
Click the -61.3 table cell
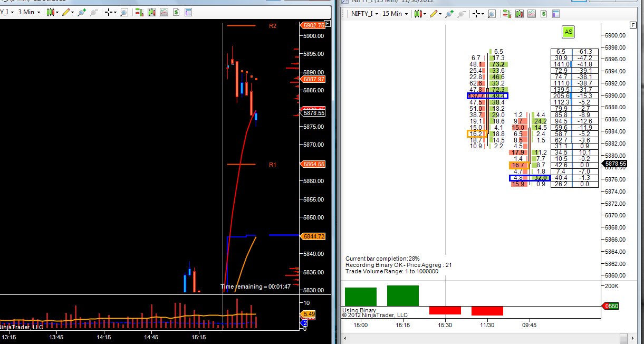[584, 52]
